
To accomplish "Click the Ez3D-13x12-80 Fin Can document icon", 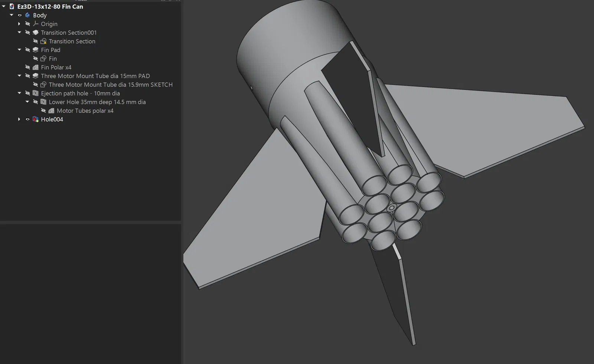I will (x=12, y=6).
